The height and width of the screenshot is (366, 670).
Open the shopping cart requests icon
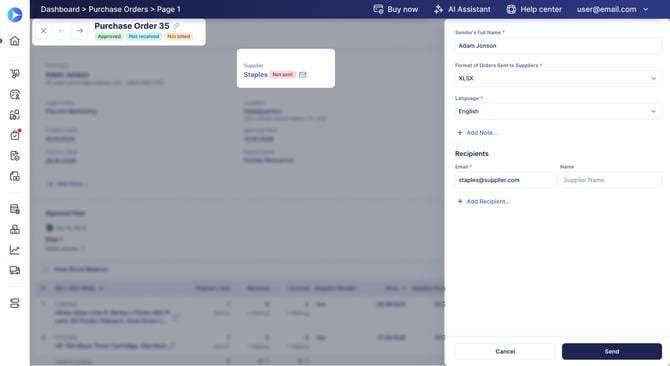(15, 73)
